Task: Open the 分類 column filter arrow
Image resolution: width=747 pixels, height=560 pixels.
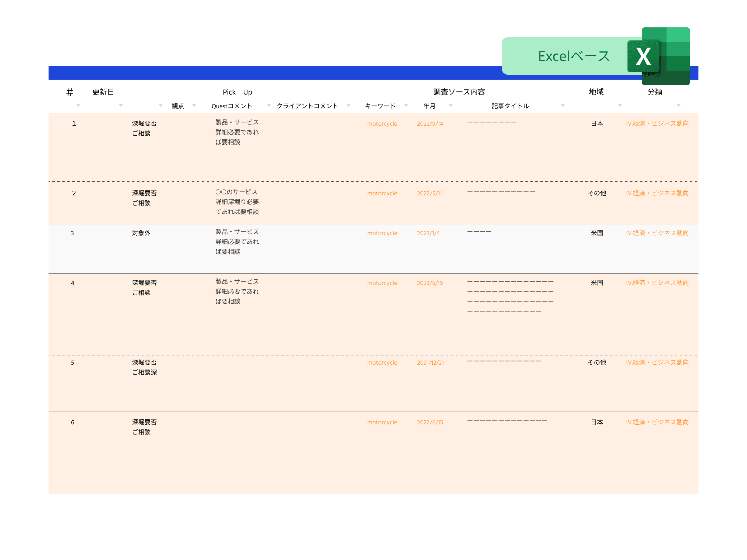Action: tap(679, 106)
